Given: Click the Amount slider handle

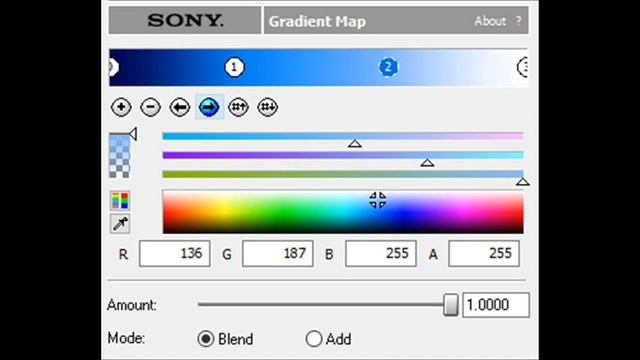Looking at the screenshot, I should [451, 304].
